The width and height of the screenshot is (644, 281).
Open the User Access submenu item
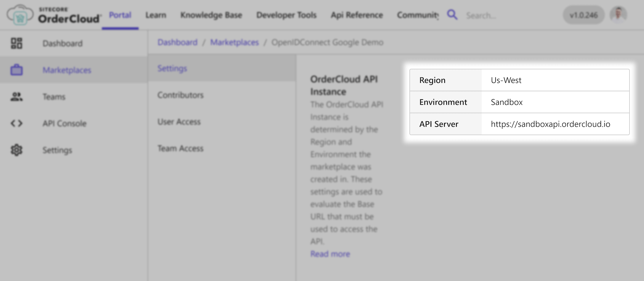[179, 122]
